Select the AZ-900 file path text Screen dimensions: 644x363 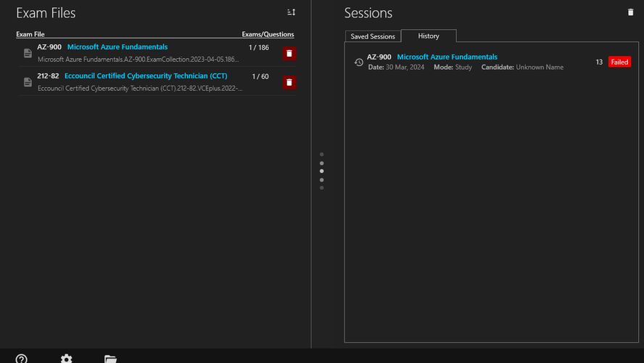click(x=138, y=60)
